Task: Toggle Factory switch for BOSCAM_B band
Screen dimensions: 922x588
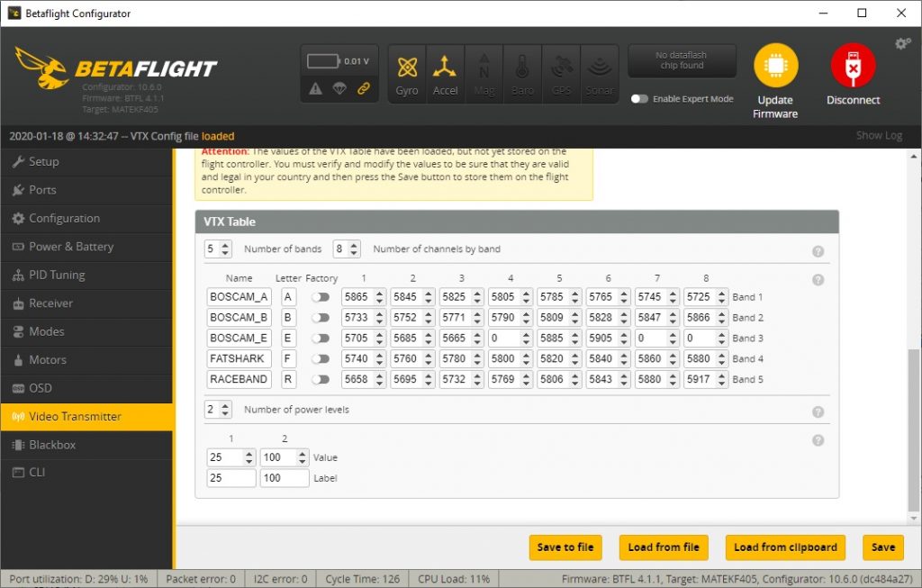Action: point(321,318)
